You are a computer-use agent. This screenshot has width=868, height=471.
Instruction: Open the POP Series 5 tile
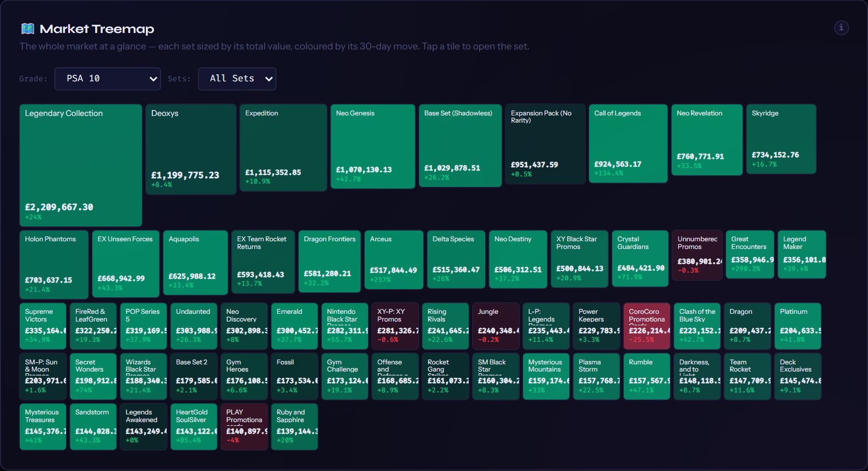[x=144, y=326]
